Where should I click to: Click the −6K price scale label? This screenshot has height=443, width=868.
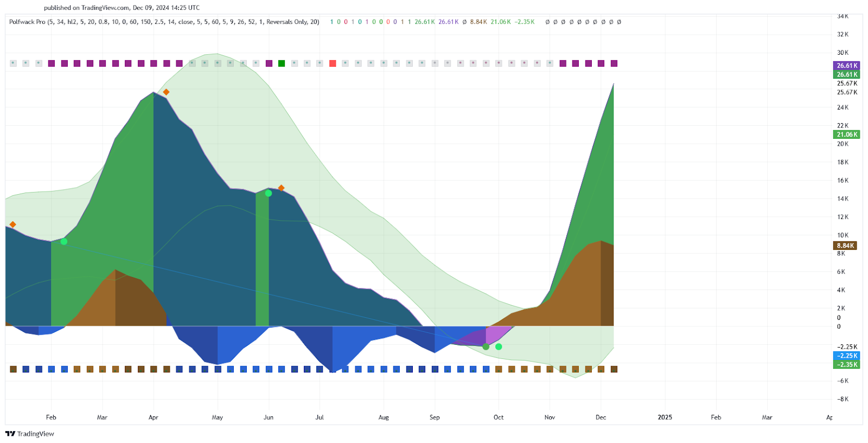843,381
